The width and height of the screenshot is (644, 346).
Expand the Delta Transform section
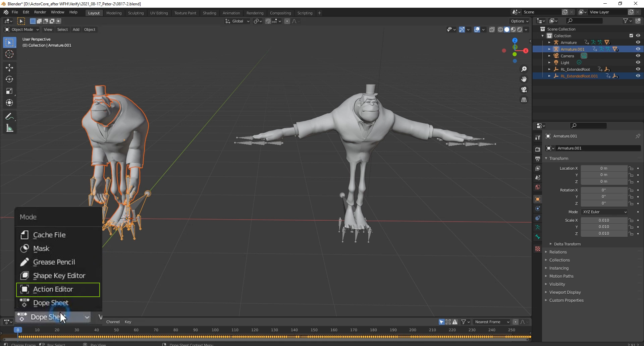point(567,244)
